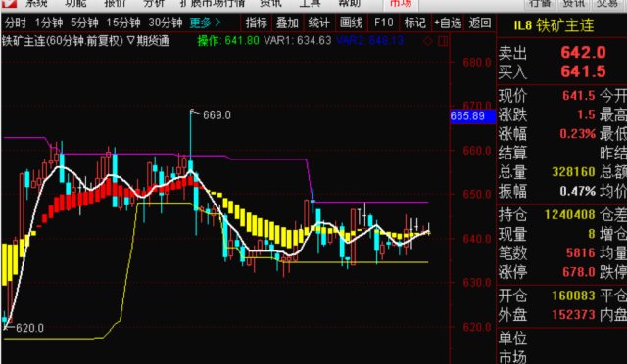Click the 标记 mark button
This screenshot has height=364, width=627.
[414, 23]
